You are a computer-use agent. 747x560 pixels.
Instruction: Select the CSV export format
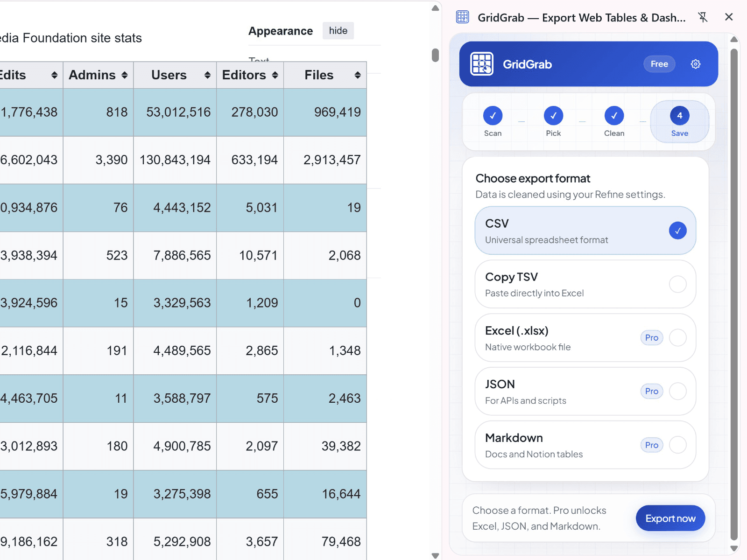tap(585, 231)
